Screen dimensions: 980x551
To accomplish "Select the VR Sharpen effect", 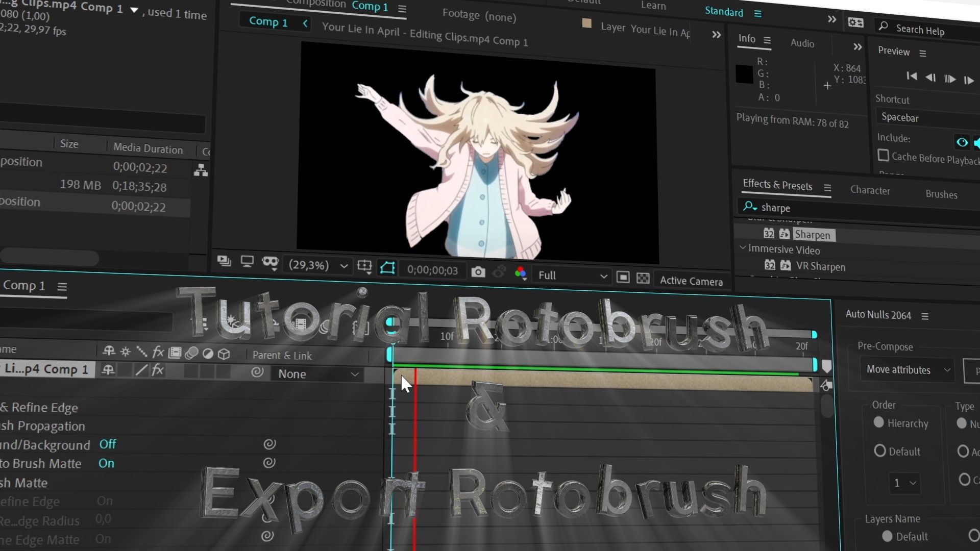I will (821, 266).
